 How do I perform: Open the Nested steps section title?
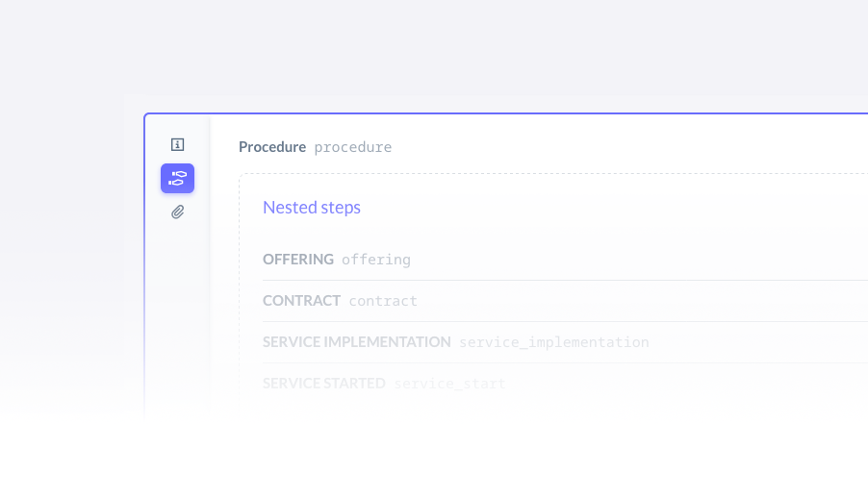coord(312,207)
